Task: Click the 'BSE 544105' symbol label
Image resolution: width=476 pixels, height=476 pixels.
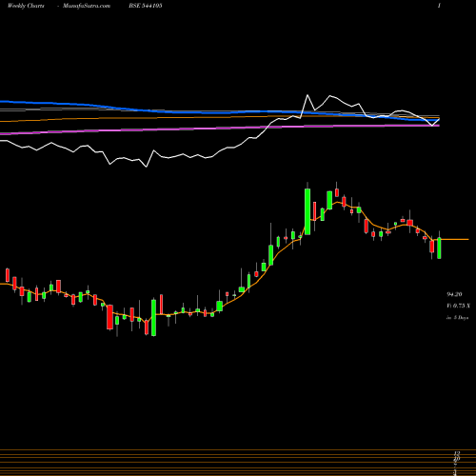Action: [x=146, y=6]
